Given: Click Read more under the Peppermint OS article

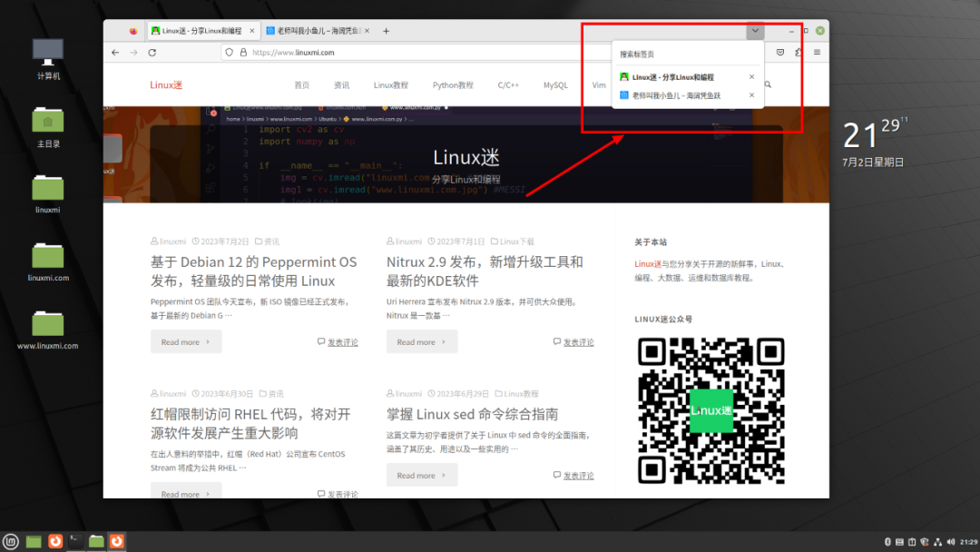Looking at the screenshot, I should coord(185,341).
